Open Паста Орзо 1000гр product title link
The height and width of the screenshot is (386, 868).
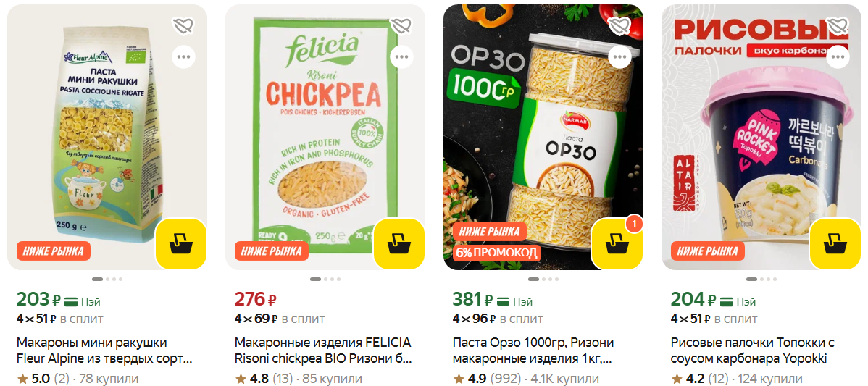point(533,351)
